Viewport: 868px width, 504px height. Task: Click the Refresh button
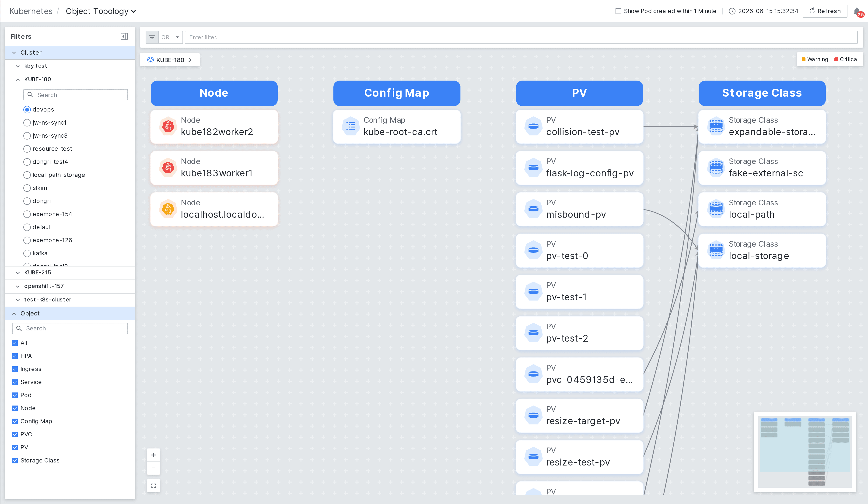point(825,11)
